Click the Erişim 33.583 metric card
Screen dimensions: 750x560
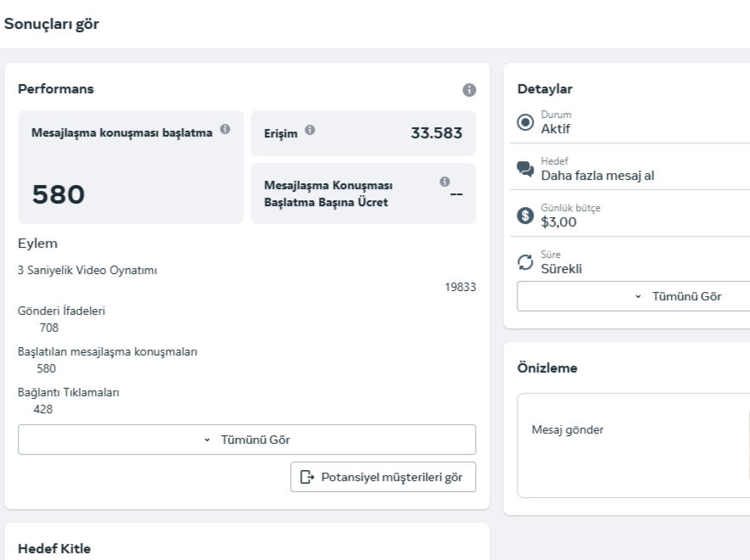(363, 133)
